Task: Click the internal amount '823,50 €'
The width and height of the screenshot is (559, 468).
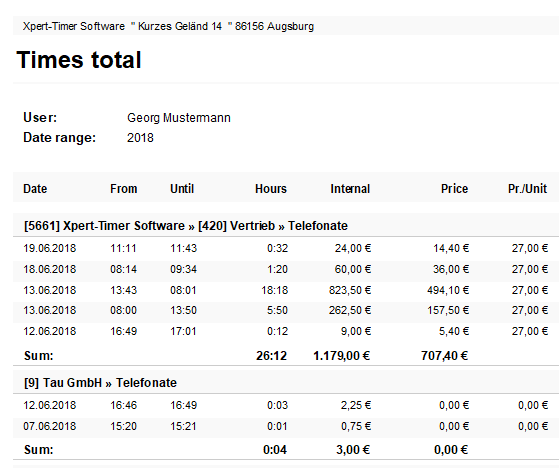Action: pos(350,290)
